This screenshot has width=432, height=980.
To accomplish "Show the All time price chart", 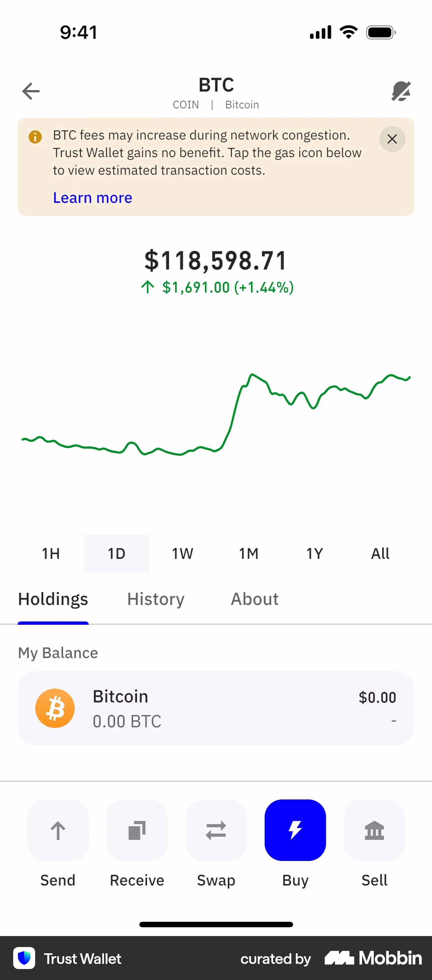I will 380,553.
